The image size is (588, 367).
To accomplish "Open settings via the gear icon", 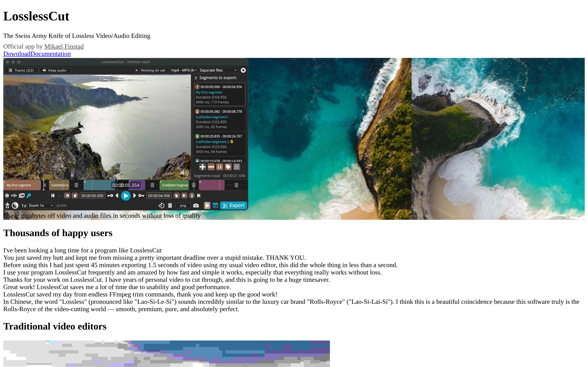I will (243, 70).
